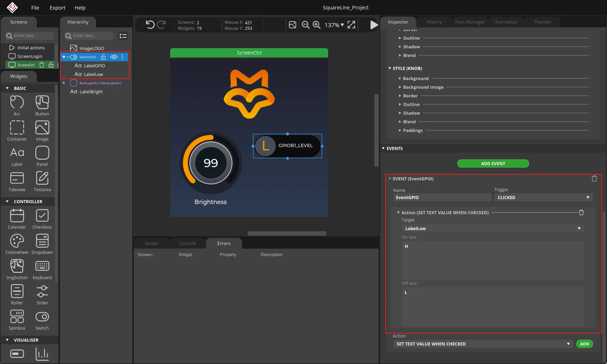Add a Keyboard widget

coord(42,270)
